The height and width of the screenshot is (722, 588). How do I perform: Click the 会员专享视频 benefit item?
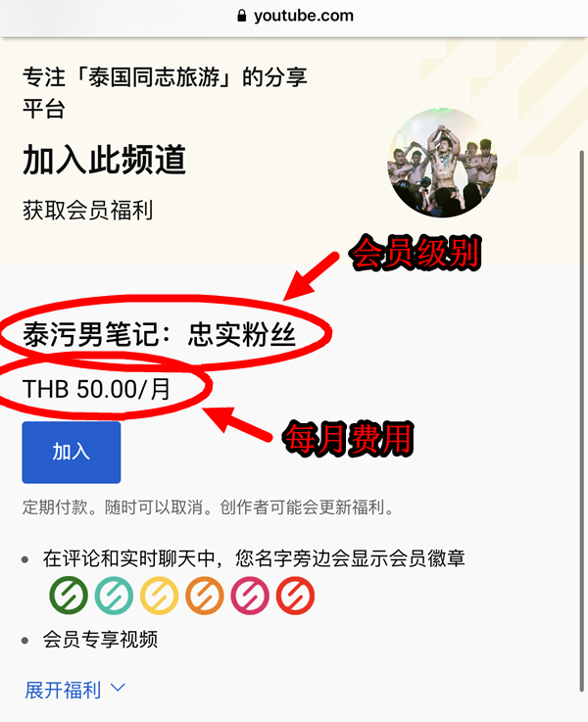tap(100, 639)
